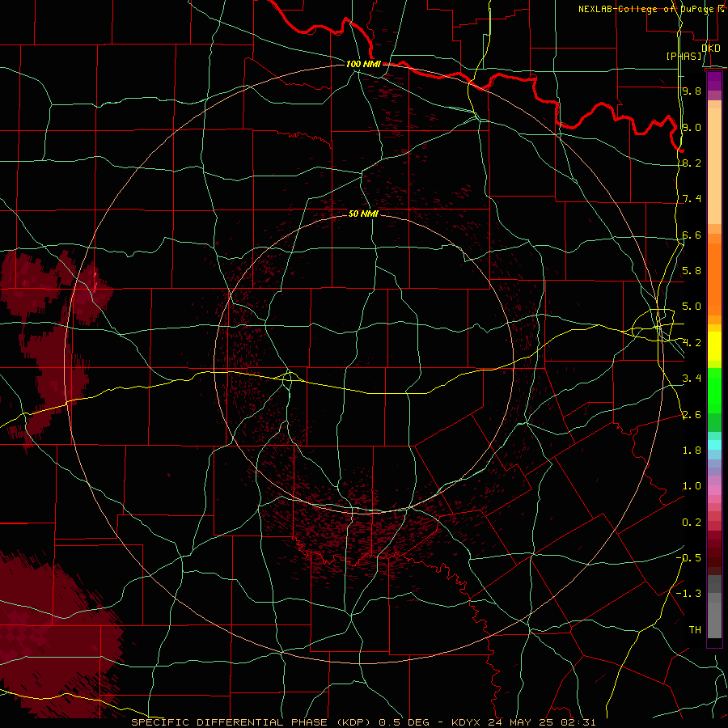
Task: Click the "100 NMI" range ring label
Action: (363, 64)
